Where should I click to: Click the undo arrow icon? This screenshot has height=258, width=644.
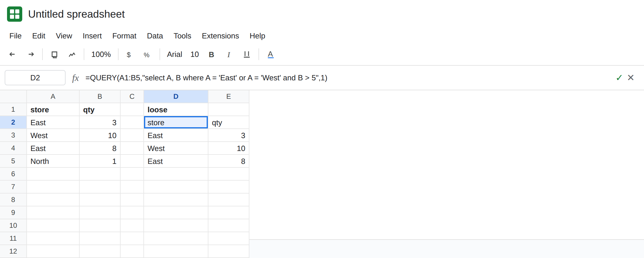pos(12,54)
